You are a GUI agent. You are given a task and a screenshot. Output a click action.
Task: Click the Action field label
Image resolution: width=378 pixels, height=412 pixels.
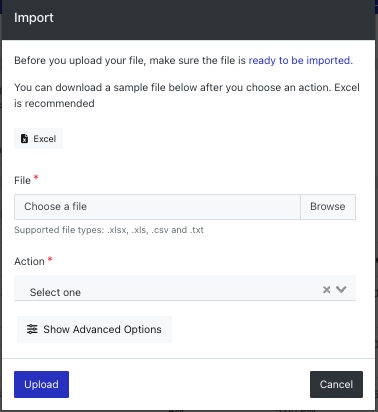[29, 261]
